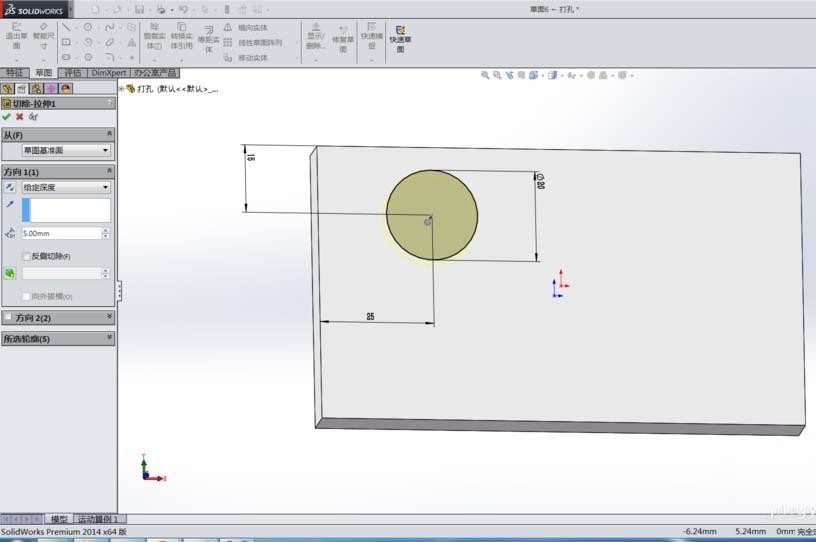The image size is (816, 542).
Task: Click the Zoom to Area icon
Action: pos(497,75)
